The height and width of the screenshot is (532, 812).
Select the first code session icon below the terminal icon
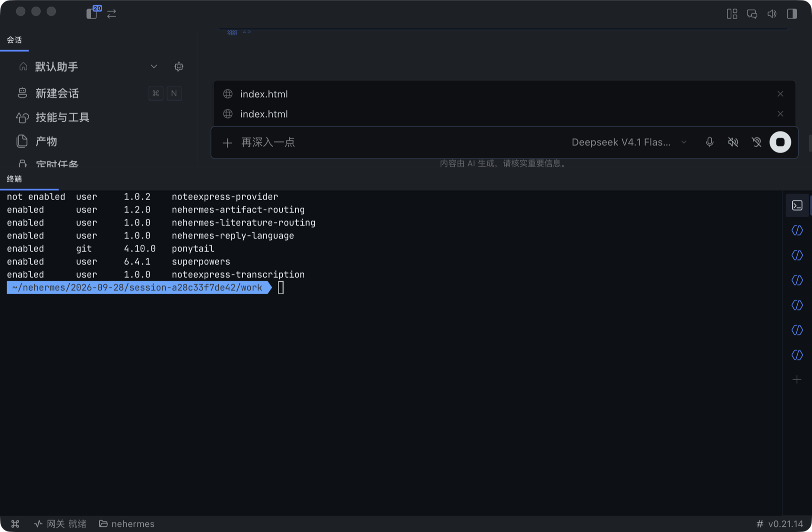797,231
